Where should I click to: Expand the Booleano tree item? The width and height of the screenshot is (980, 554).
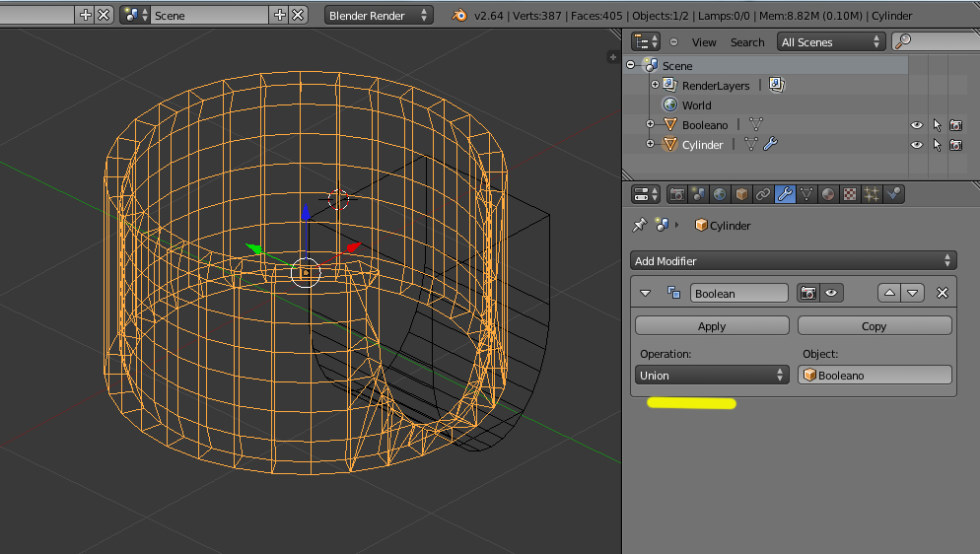650,125
